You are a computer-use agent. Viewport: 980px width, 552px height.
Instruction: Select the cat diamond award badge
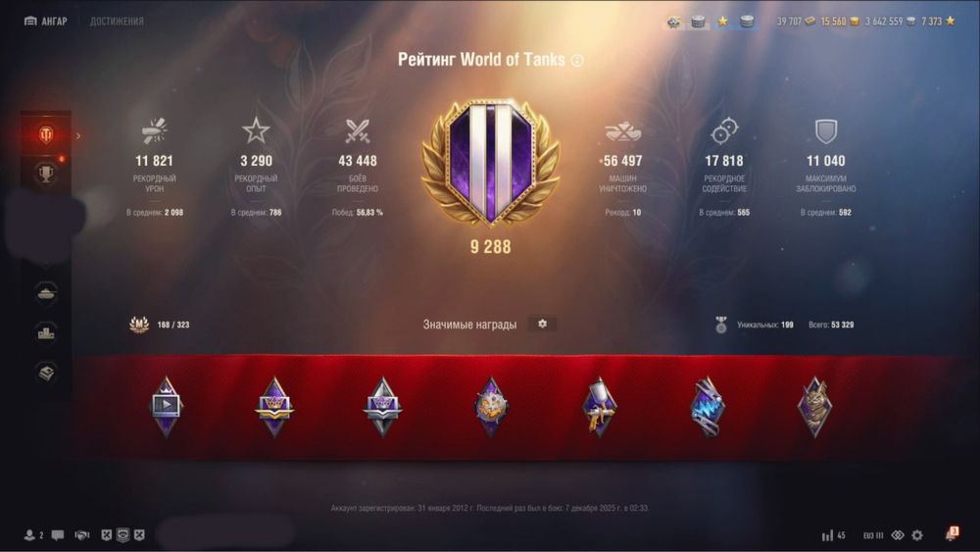pyautogui.click(x=814, y=406)
